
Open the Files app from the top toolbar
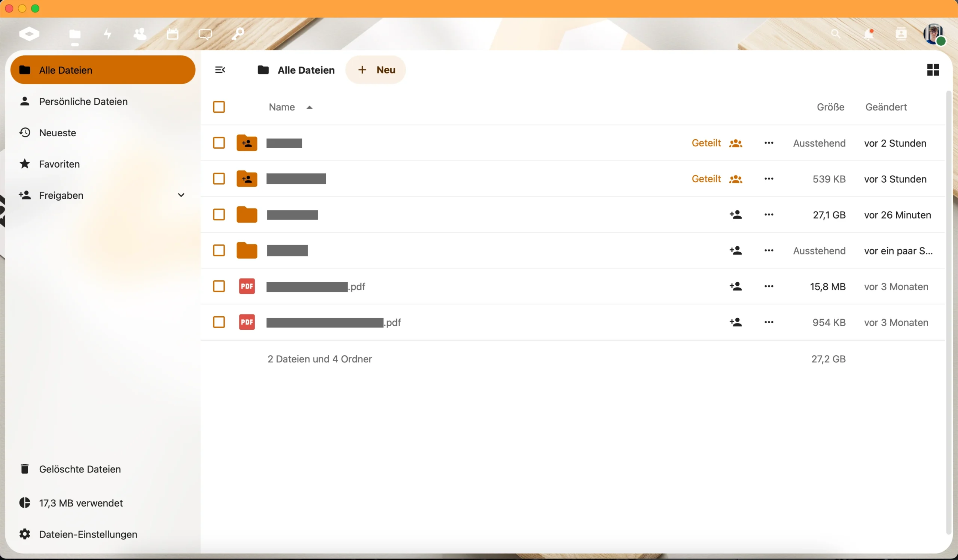[x=75, y=34]
